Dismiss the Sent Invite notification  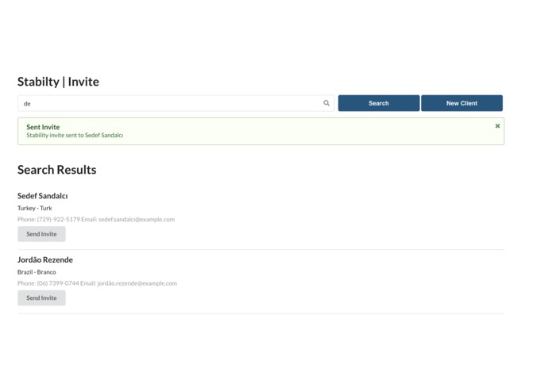[497, 126]
